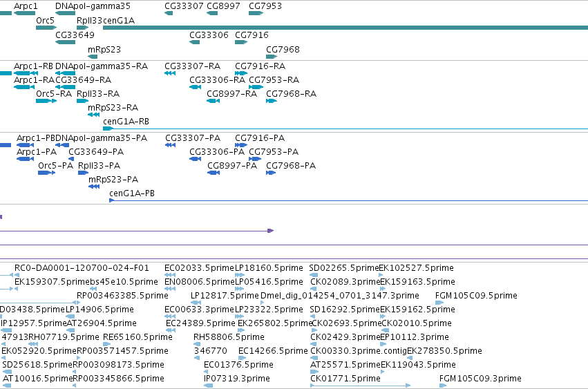Select the CG8997-RA transcript label
588x389 pixels.
(231, 94)
